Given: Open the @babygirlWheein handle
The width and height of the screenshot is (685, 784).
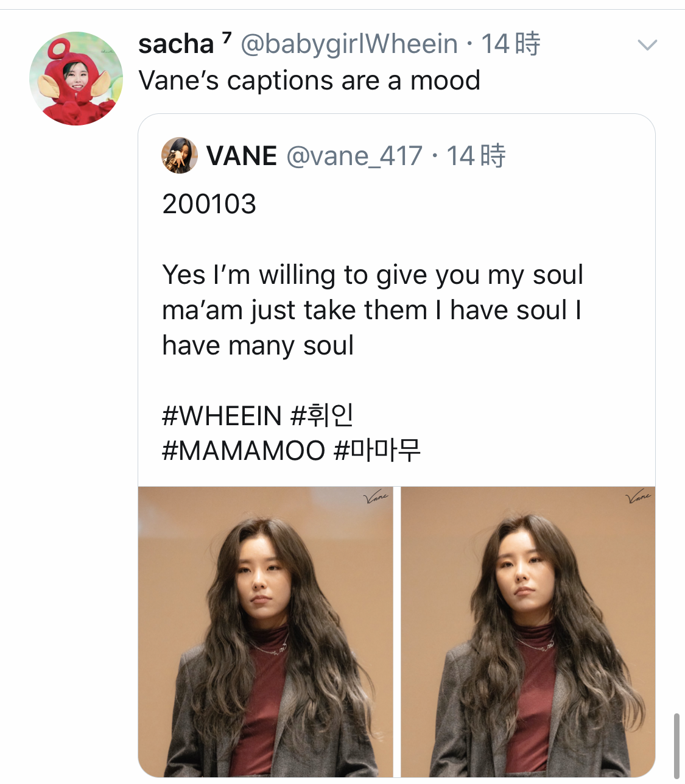Looking at the screenshot, I should coord(349,44).
